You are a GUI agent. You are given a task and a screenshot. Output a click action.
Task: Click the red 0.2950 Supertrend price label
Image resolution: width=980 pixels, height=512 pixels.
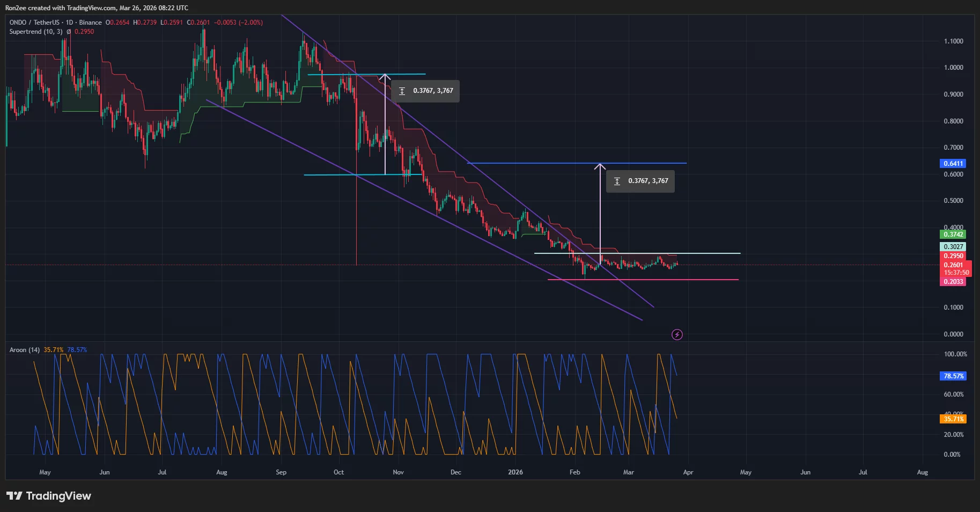953,256
